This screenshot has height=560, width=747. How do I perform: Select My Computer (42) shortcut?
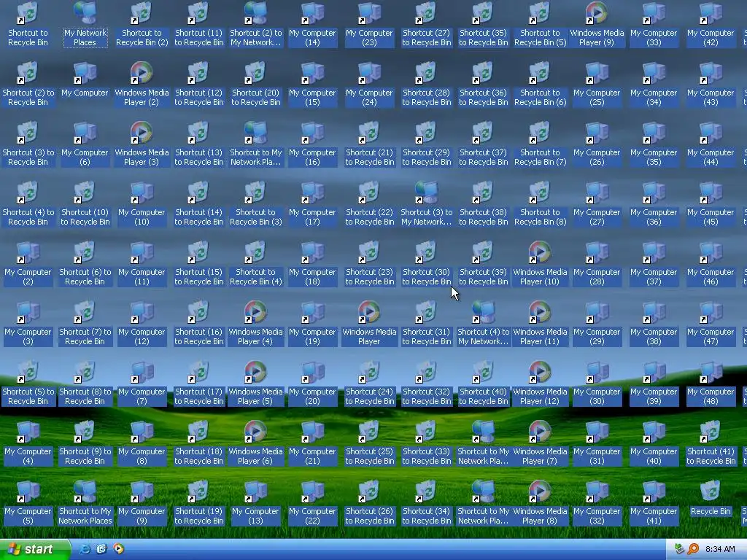pyautogui.click(x=711, y=25)
